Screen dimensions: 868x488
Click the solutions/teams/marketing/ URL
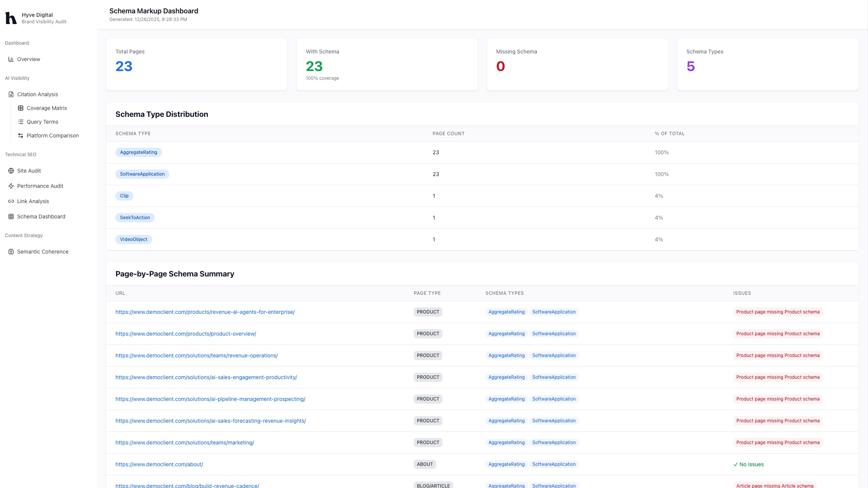coord(185,443)
